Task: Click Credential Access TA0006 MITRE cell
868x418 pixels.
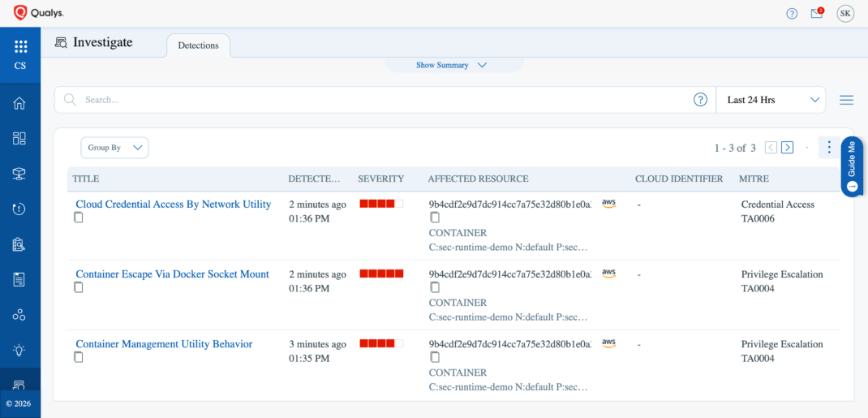Action: 778,212
